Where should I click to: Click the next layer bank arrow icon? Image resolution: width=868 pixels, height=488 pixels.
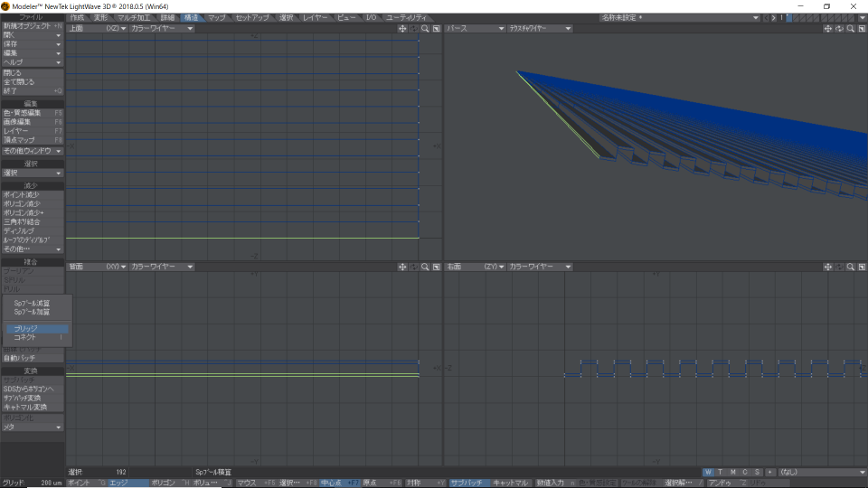(x=775, y=17)
